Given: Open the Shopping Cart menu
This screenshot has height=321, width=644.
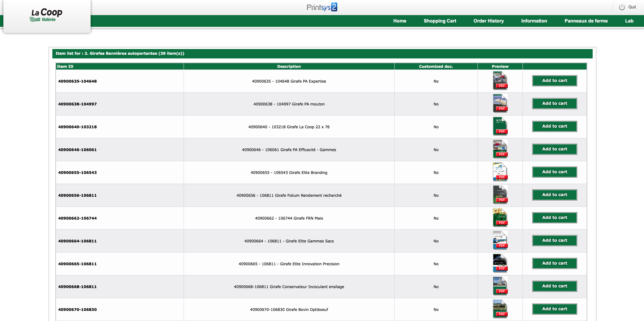Looking at the screenshot, I should (440, 21).
